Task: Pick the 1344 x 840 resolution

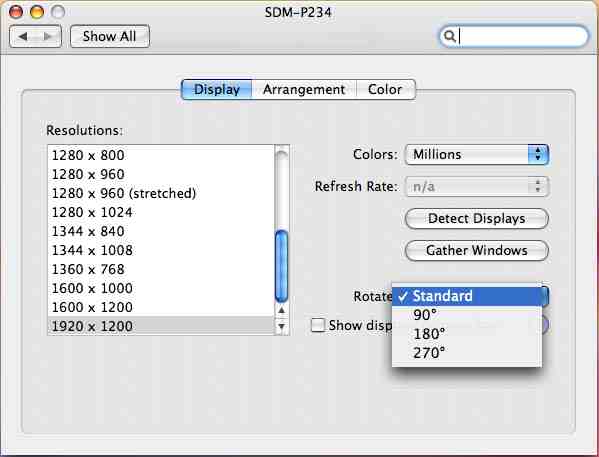Action: point(161,231)
